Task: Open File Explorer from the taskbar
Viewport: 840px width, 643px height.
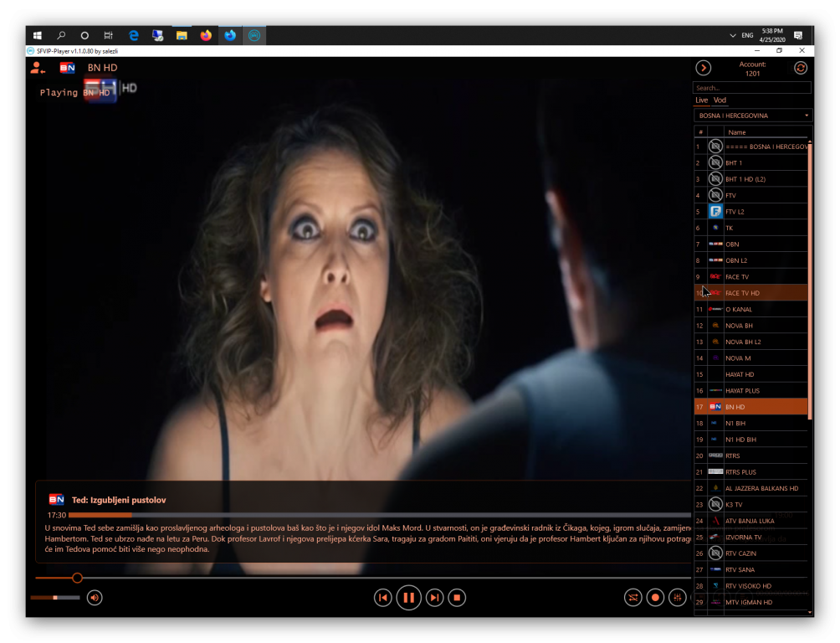Action: pos(182,35)
